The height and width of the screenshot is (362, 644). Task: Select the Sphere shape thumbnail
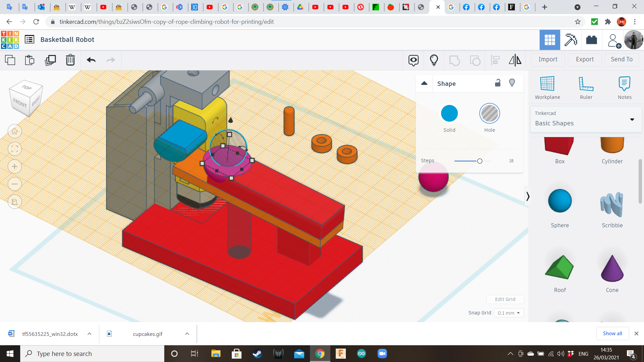click(559, 201)
